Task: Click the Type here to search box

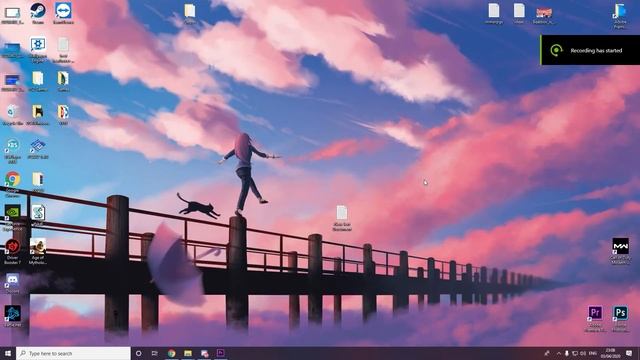Action: coord(73,353)
